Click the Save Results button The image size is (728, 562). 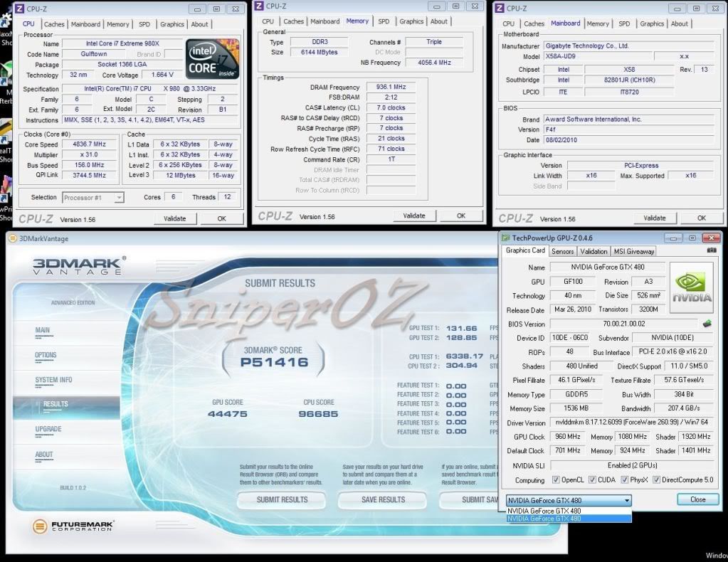(x=383, y=499)
